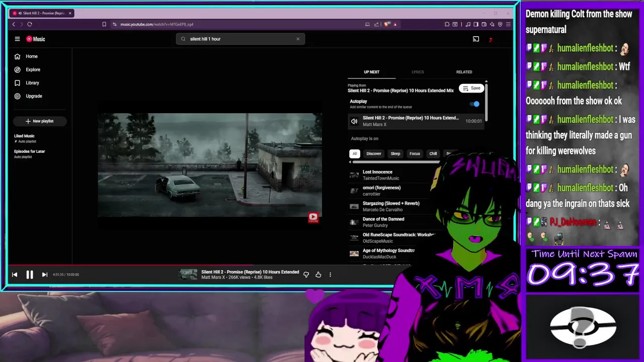Image resolution: width=644 pixels, height=362 pixels.
Task: Click the playback progress bar
Action: point(201,265)
